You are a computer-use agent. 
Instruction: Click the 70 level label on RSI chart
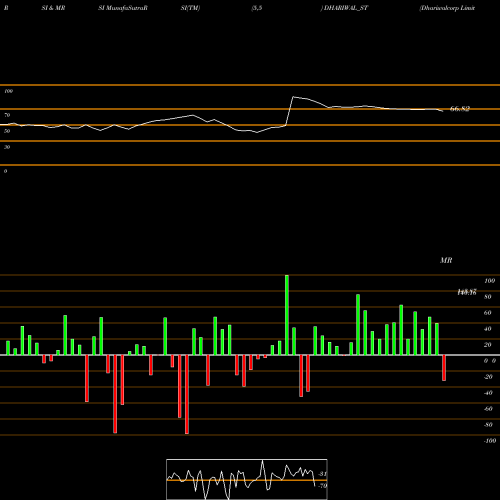click(7, 115)
